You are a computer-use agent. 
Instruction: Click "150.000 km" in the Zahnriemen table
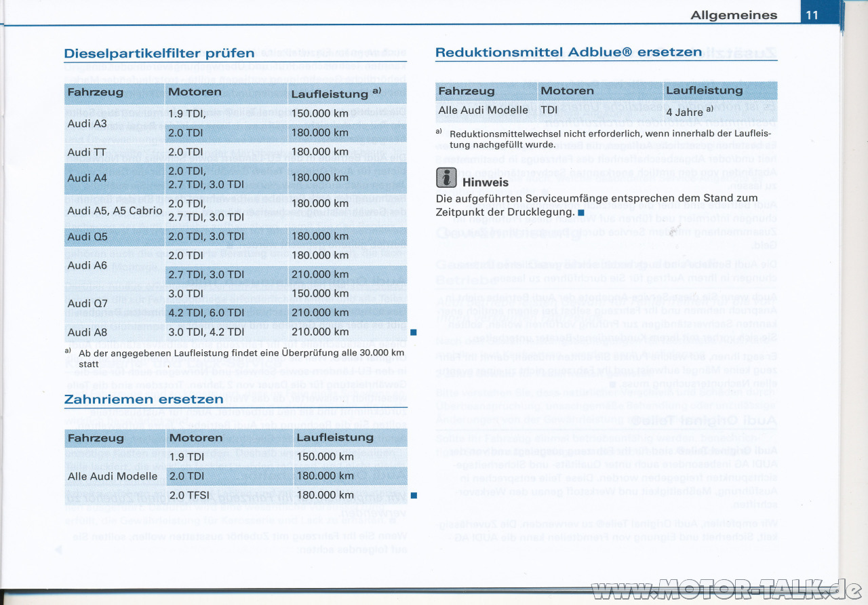325,457
